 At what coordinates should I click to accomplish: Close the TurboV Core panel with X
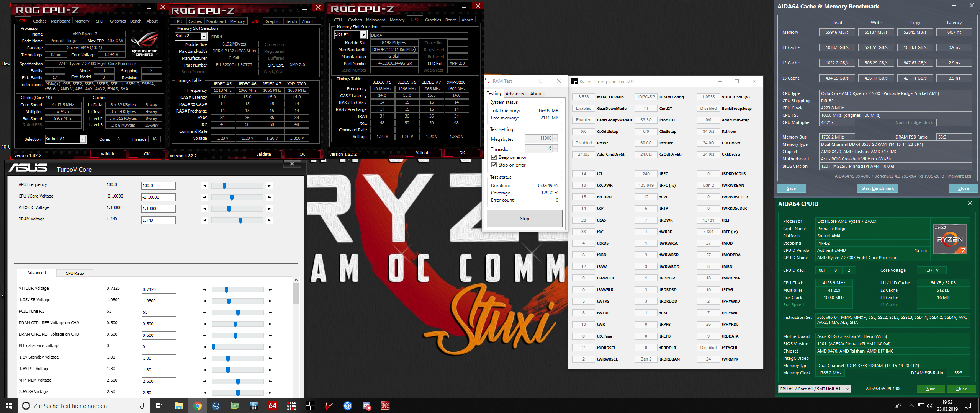click(x=292, y=163)
